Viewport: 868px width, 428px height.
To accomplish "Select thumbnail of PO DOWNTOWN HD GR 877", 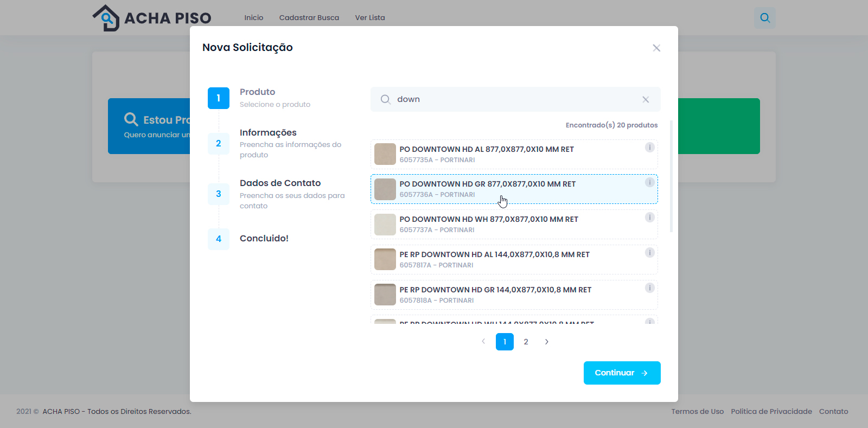I will click(385, 189).
